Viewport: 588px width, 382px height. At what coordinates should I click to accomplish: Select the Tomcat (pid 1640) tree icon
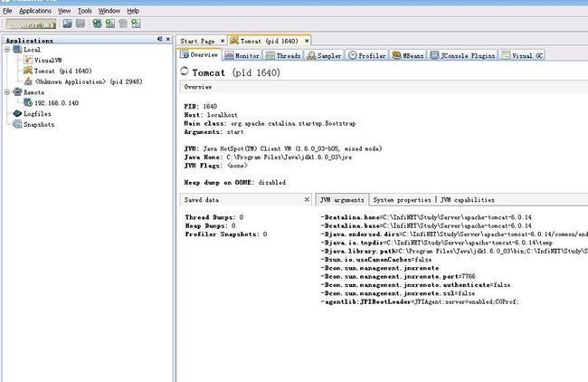click(28, 71)
